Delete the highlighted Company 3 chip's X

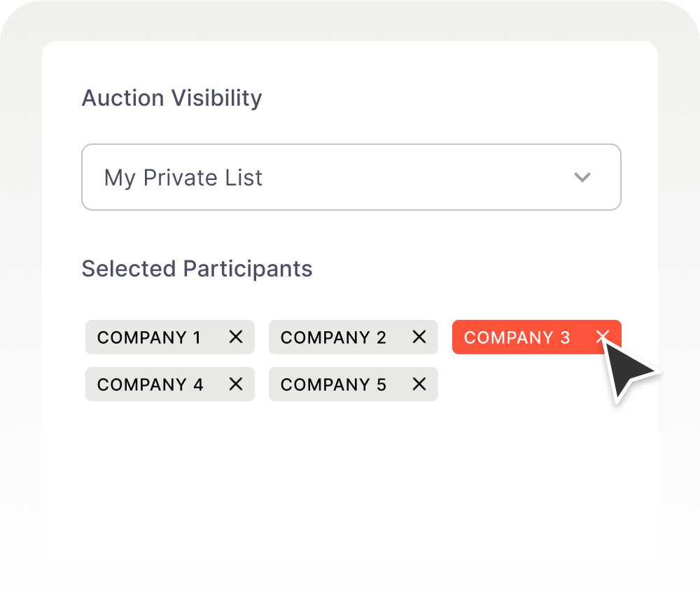click(x=603, y=337)
